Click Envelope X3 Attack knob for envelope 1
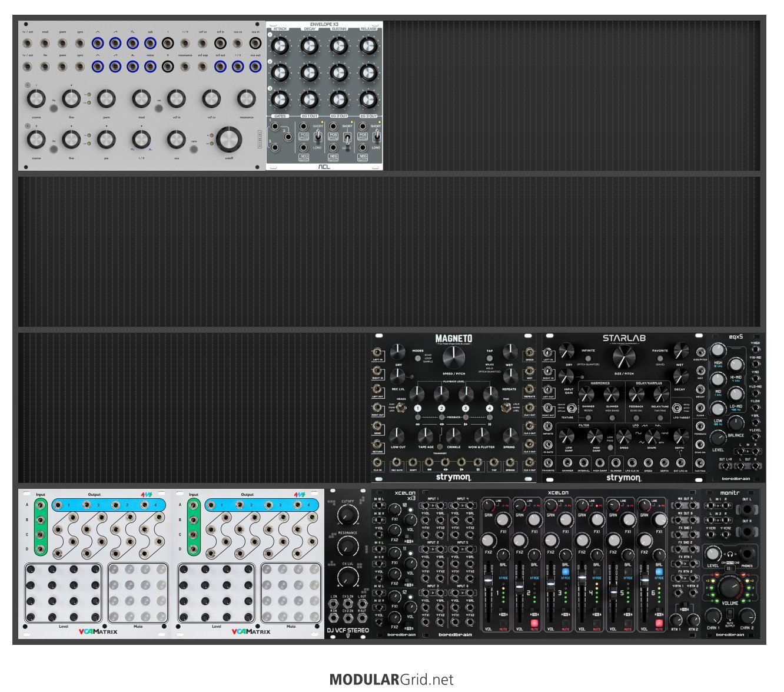This screenshot has height=692, width=784. [280, 45]
